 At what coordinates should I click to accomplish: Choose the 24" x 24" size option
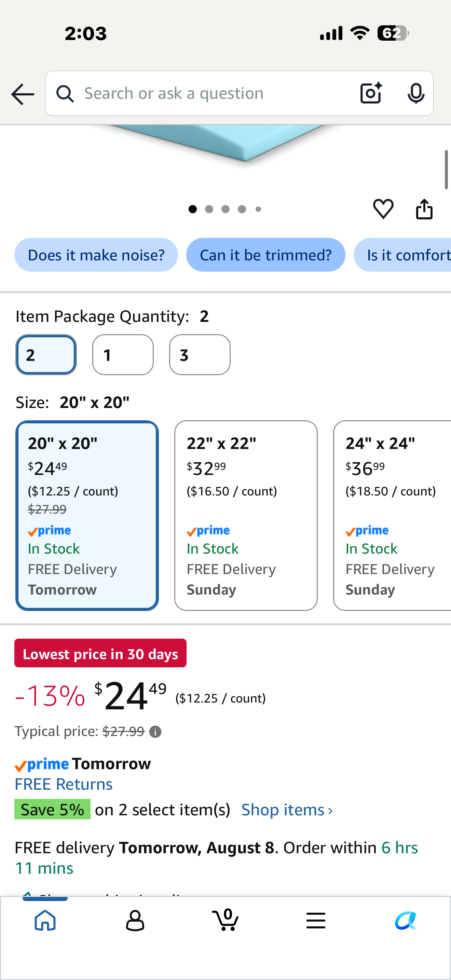click(392, 516)
